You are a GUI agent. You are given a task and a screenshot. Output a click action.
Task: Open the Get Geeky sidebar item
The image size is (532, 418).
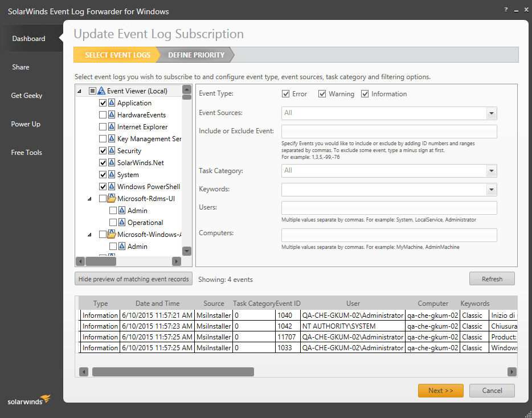pyautogui.click(x=26, y=96)
